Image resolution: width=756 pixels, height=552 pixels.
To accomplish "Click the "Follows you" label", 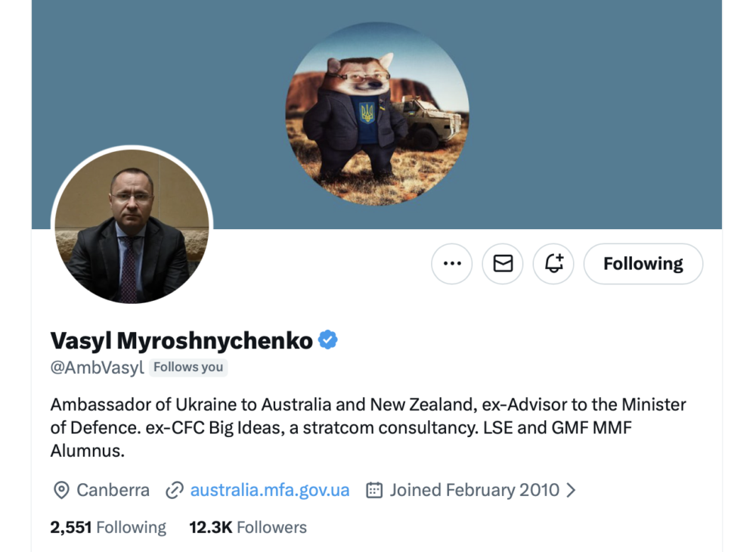I will [188, 367].
